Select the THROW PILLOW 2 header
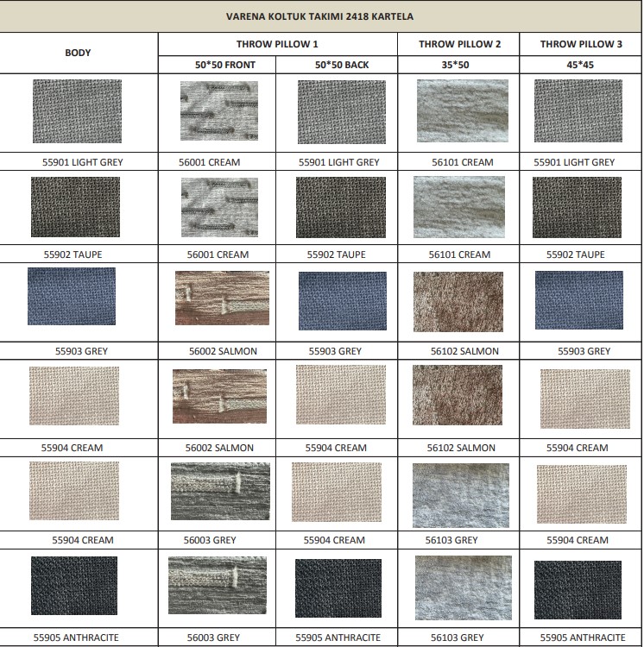644x647 pixels. [x=459, y=43]
